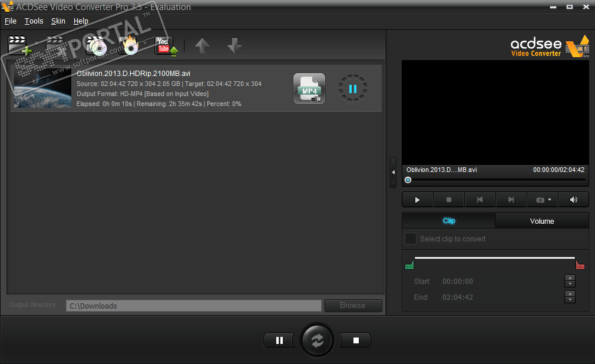The image size is (595, 364).
Task: Decrease the Start time with its down stepper
Action: (570, 284)
